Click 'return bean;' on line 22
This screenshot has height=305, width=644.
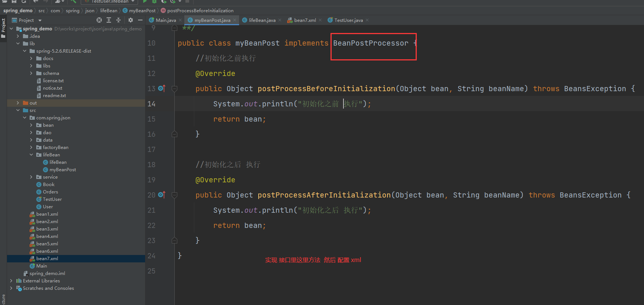(x=239, y=225)
